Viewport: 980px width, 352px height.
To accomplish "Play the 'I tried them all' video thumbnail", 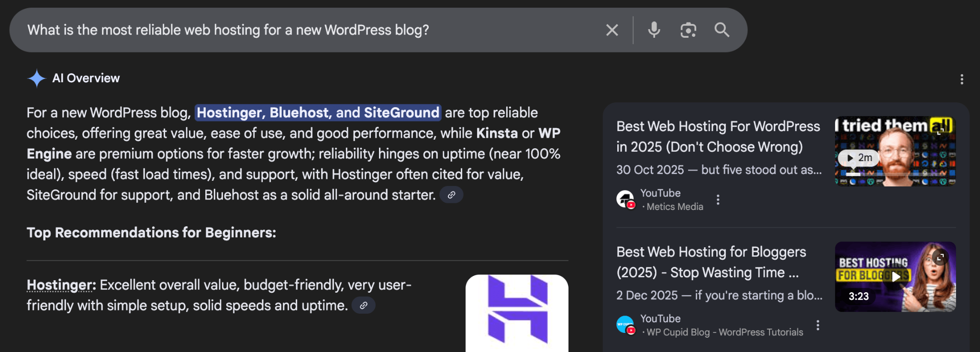I will 895,151.
